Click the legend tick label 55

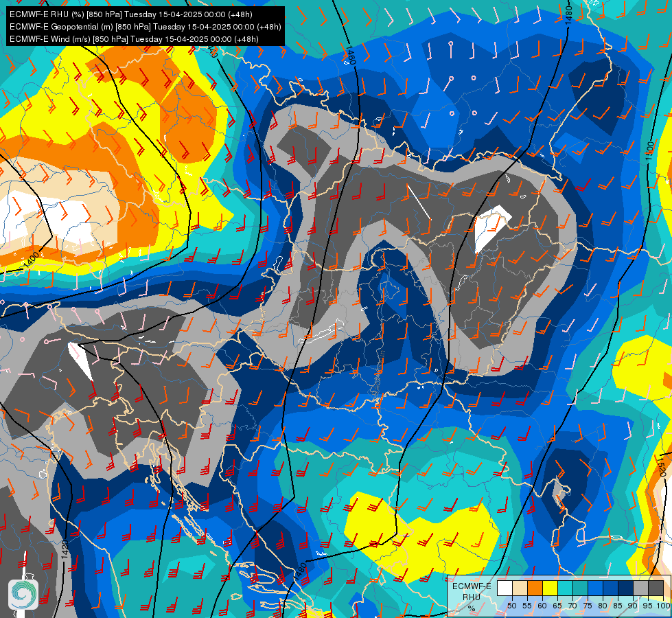pyautogui.click(x=527, y=606)
